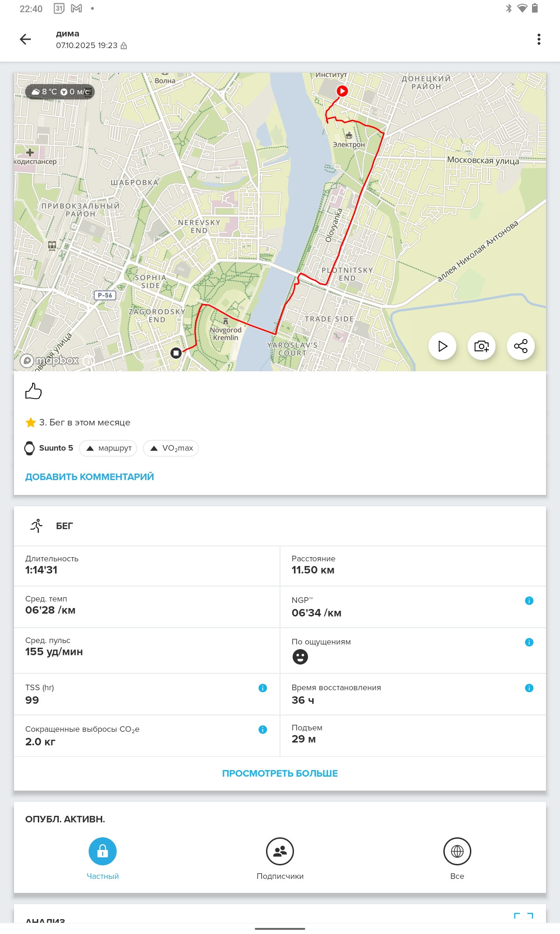Tap the back arrow in the header
This screenshot has height=934, width=560.
pos(26,39)
